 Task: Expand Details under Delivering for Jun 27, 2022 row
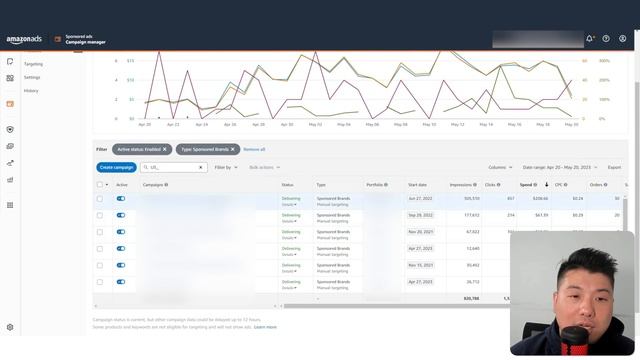[289, 204]
